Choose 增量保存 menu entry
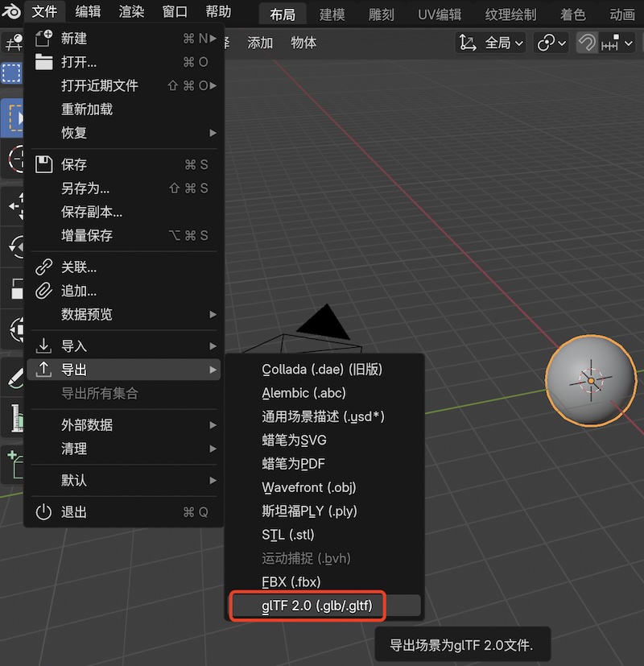Screen dimensions: 644x666 [x=123, y=235]
